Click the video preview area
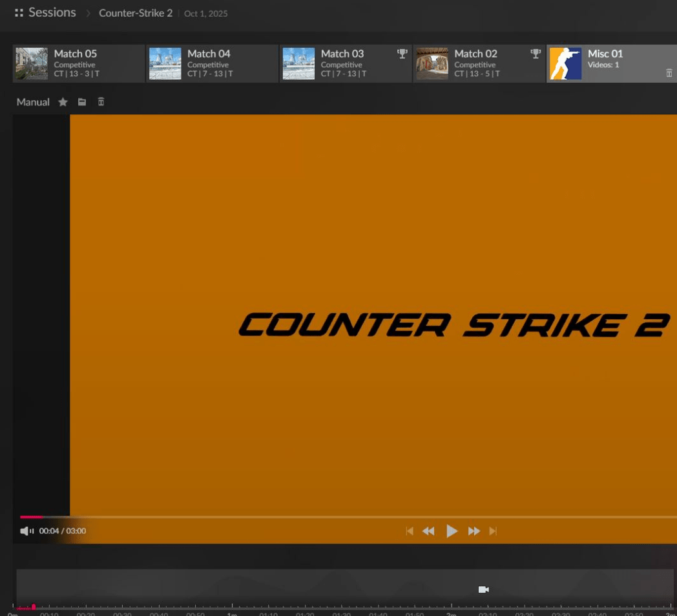Image resolution: width=677 pixels, height=616 pixels. (x=373, y=315)
